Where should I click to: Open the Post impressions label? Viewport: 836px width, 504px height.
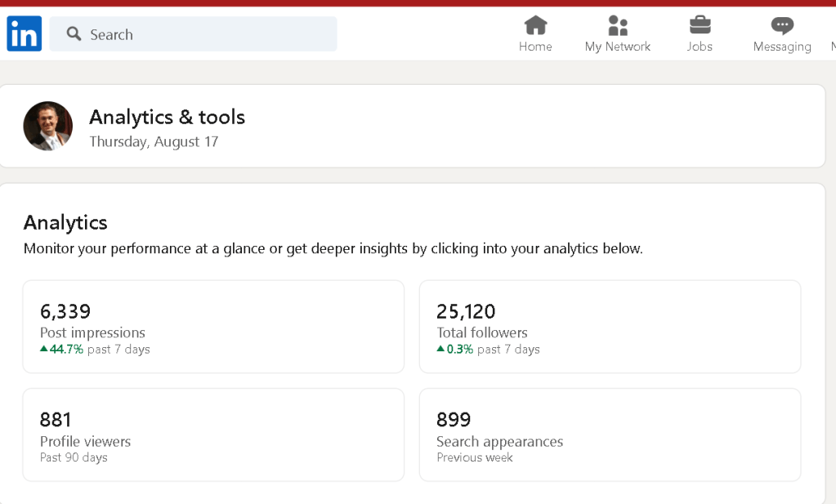[92, 332]
